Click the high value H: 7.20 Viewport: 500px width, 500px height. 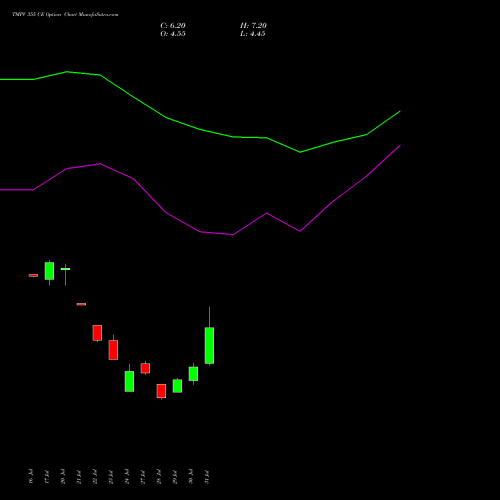point(253,26)
